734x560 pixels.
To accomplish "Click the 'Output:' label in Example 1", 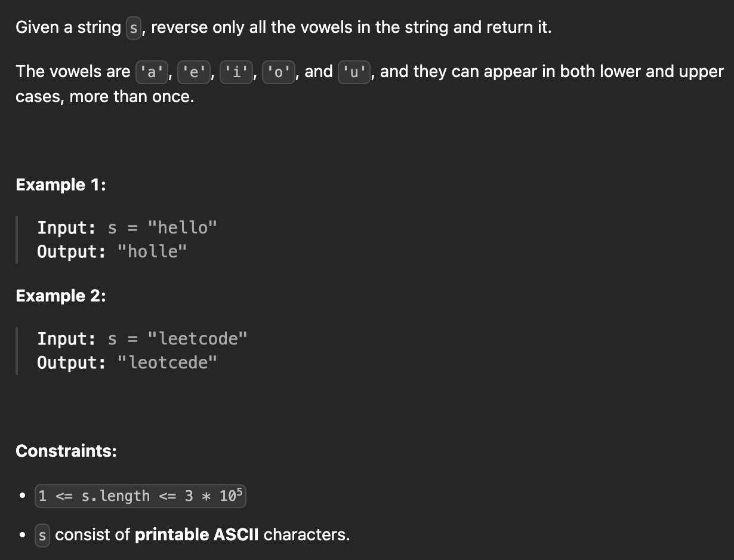I will (x=72, y=251).
